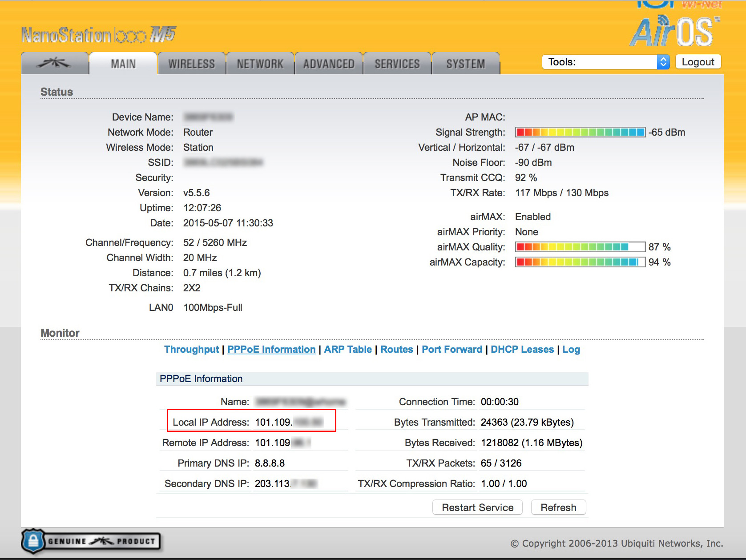Viewport: 746px width, 560px height.
Task: Click the Network Mode value Router
Action: [x=198, y=132]
